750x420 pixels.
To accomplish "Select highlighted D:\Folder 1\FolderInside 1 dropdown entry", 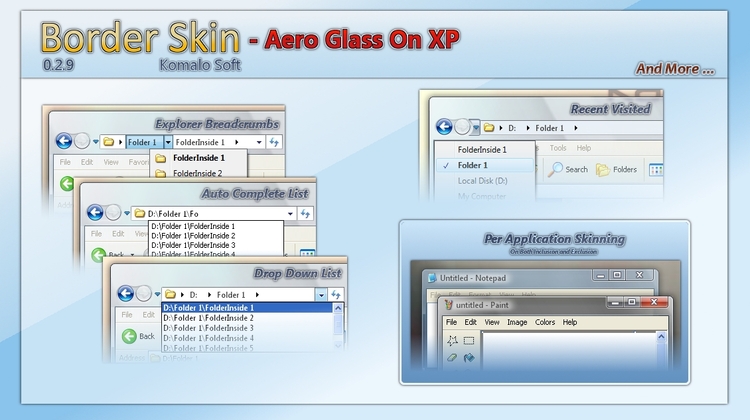I will click(x=247, y=308).
